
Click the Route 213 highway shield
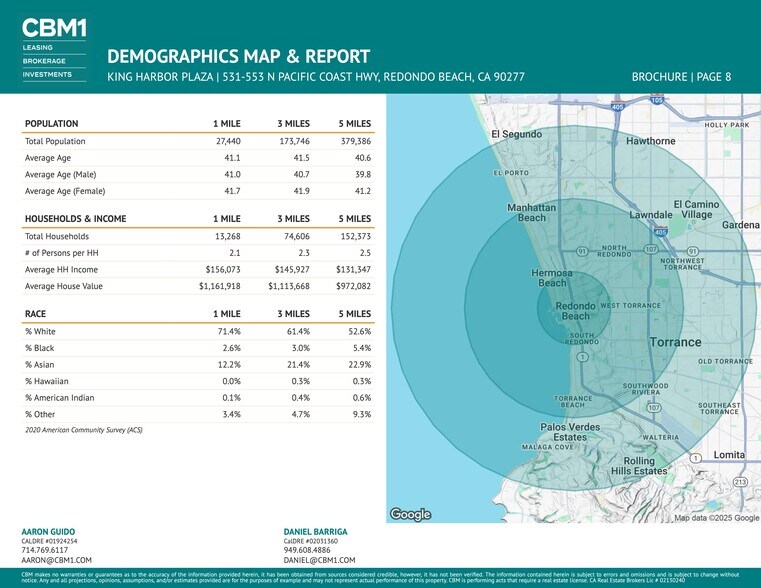[x=740, y=482]
